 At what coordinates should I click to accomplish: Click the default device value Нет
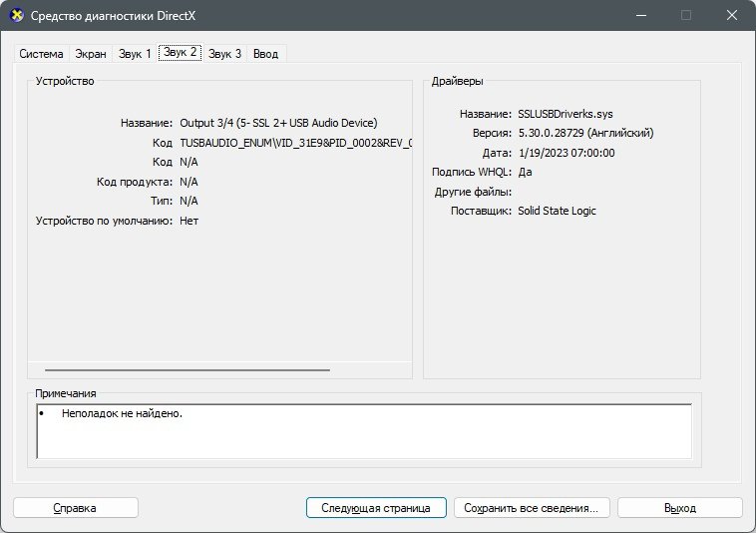tap(189, 221)
